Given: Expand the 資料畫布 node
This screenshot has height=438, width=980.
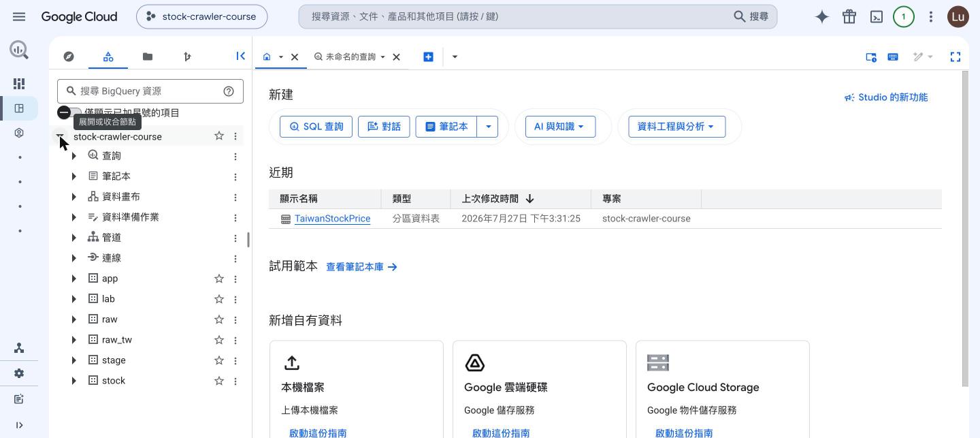Looking at the screenshot, I should pyautogui.click(x=73, y=197).
